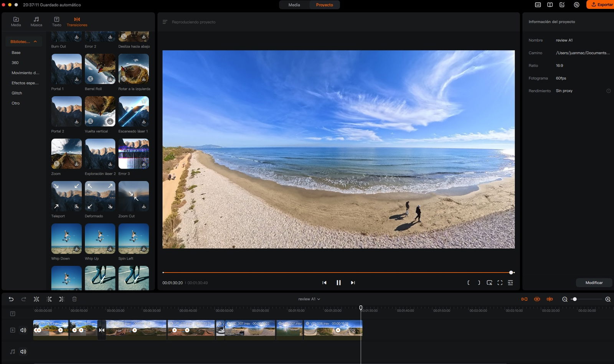Click the Modificar button

coord(594,283)
